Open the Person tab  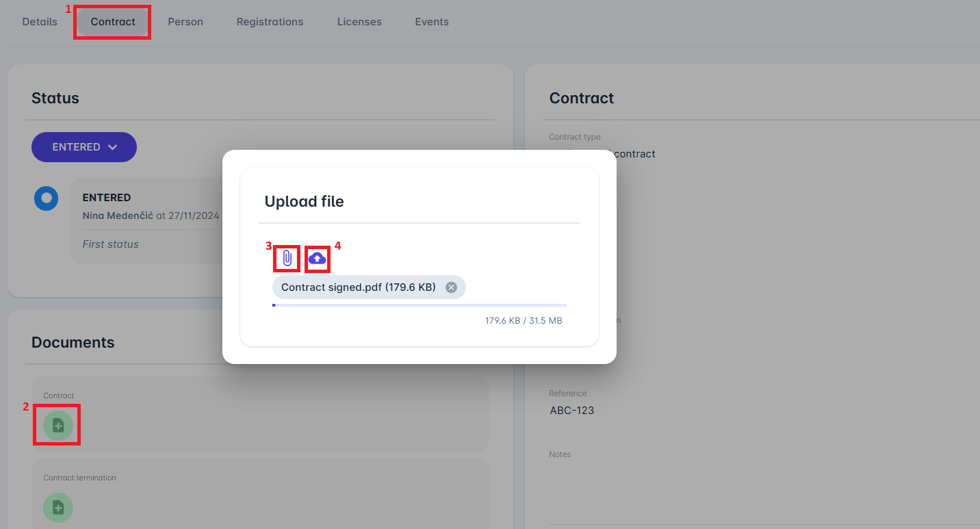(185, 22)
